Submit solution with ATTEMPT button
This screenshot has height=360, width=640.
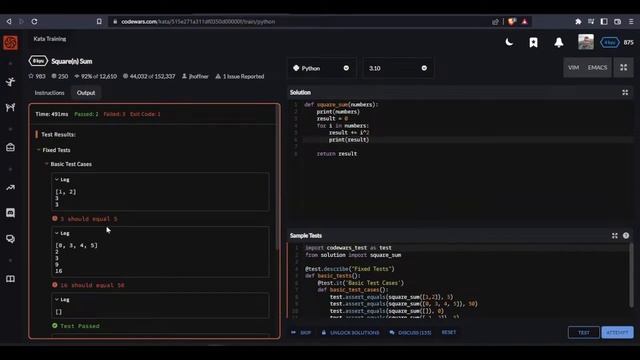(617, 333)
